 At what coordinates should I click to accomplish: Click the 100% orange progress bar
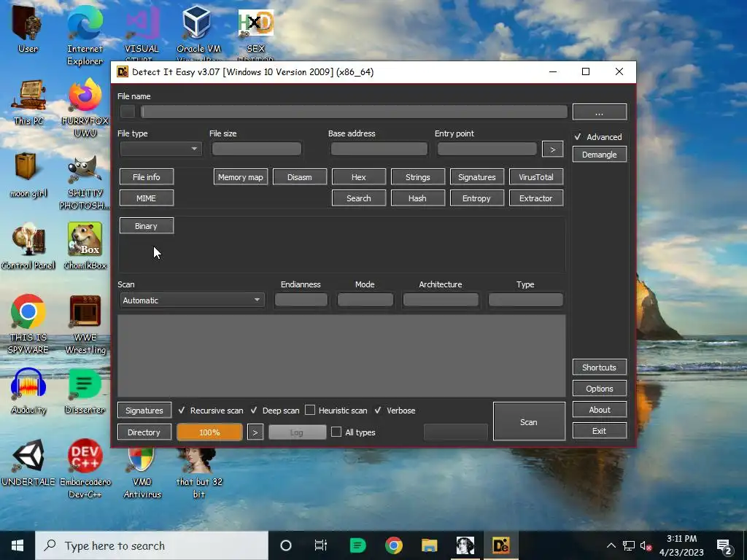tap(209, 432)
